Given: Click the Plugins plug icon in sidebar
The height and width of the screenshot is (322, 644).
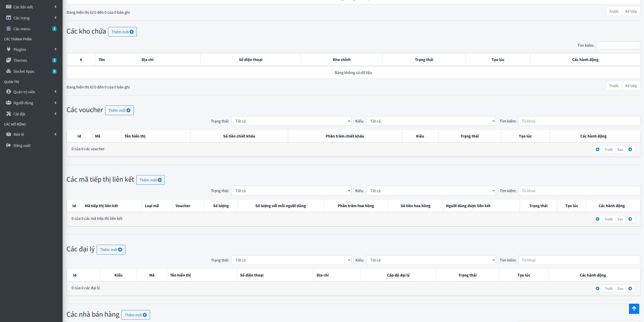Looking at the screenshot, I should click(9, 49).
